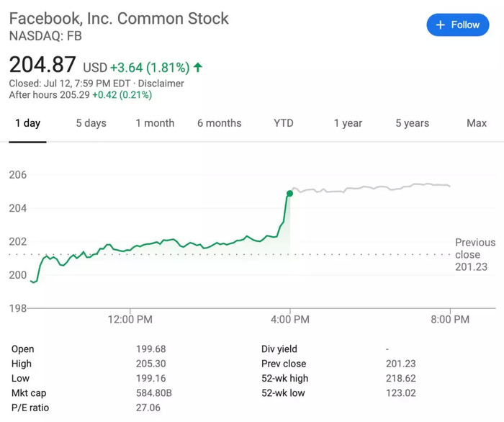Click the Follow button

tap(457, 24)
